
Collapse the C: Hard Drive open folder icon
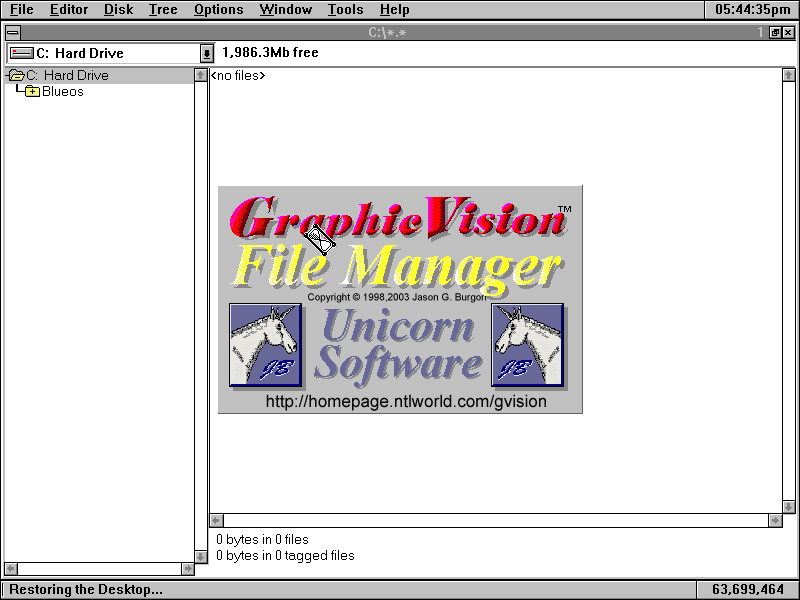point(16,76)
